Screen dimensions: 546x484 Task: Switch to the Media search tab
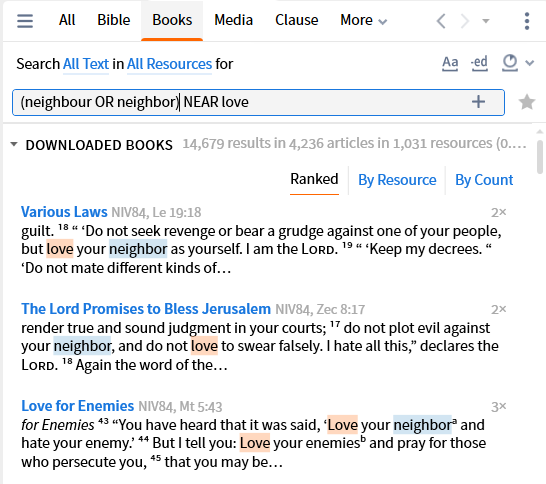coord(233,20)
